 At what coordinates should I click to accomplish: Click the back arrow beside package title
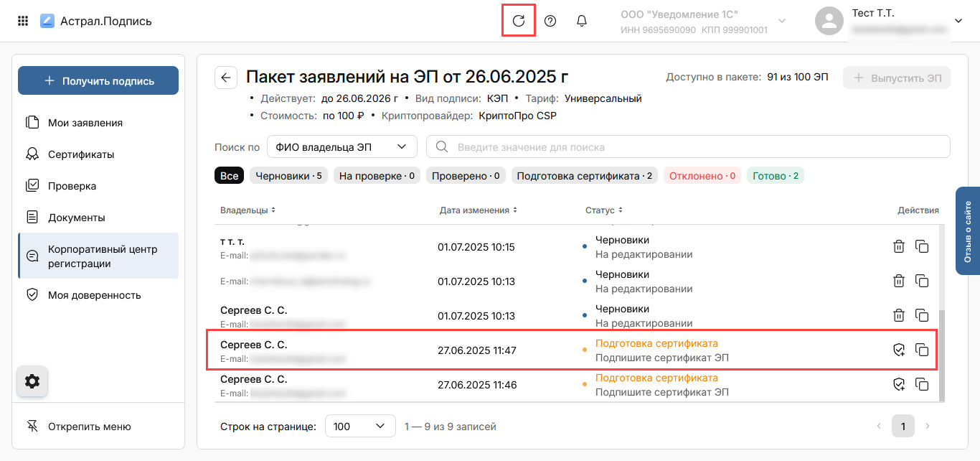tap(226, 78)
